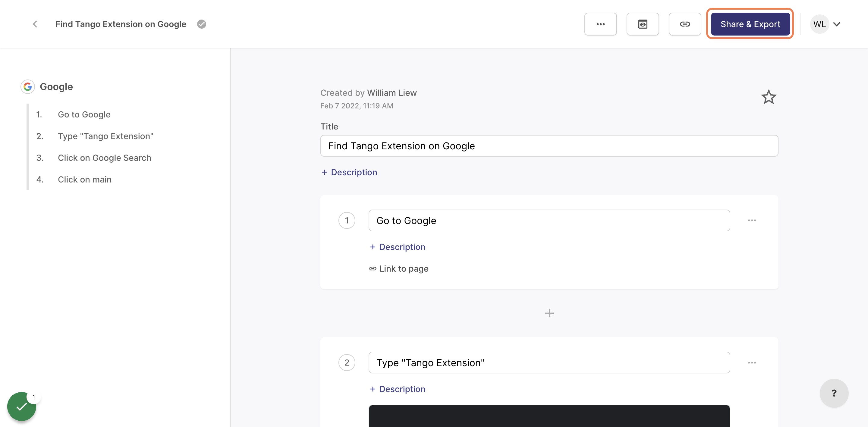Click the 'Google' sidebar heading
The width and height of the screenshot is (868, 427).
click(x=56, y=86)
